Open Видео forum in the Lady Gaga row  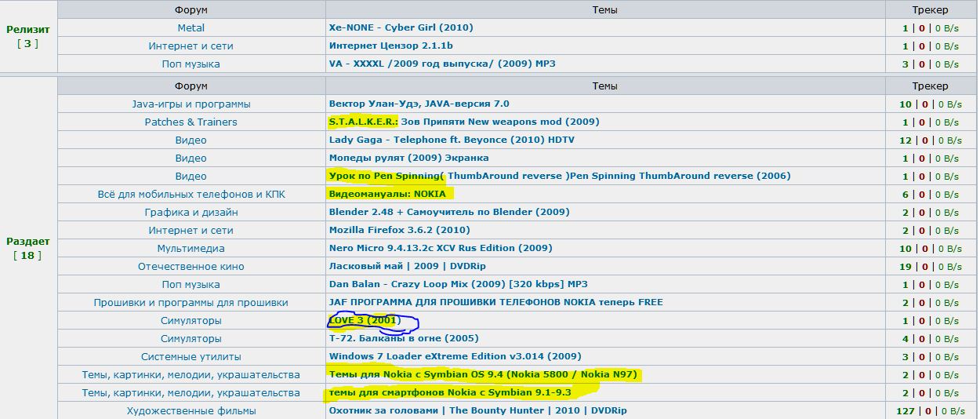pos(191,140)
